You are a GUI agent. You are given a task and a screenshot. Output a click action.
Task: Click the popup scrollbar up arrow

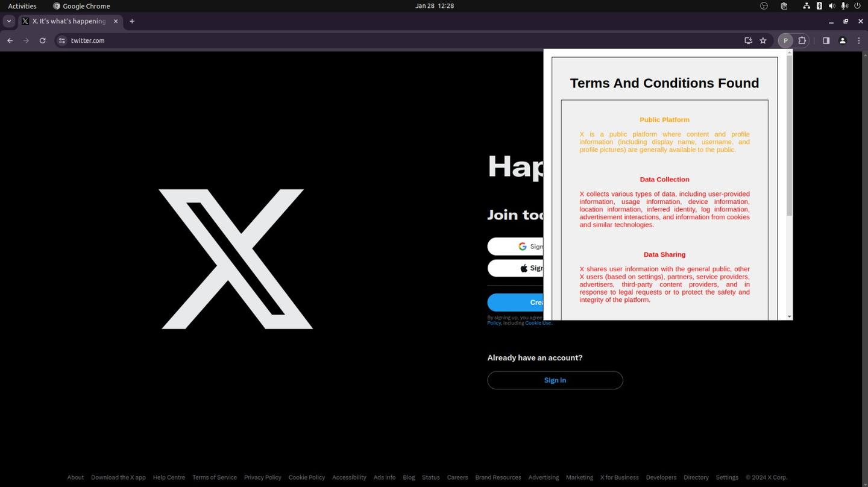point(790,53)
